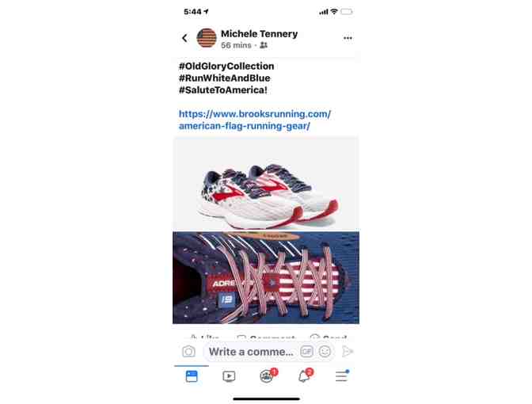The image size is (532, 404).
Task: Tap the #SaluteToAmerica hashtag
Action: (223, 90)
